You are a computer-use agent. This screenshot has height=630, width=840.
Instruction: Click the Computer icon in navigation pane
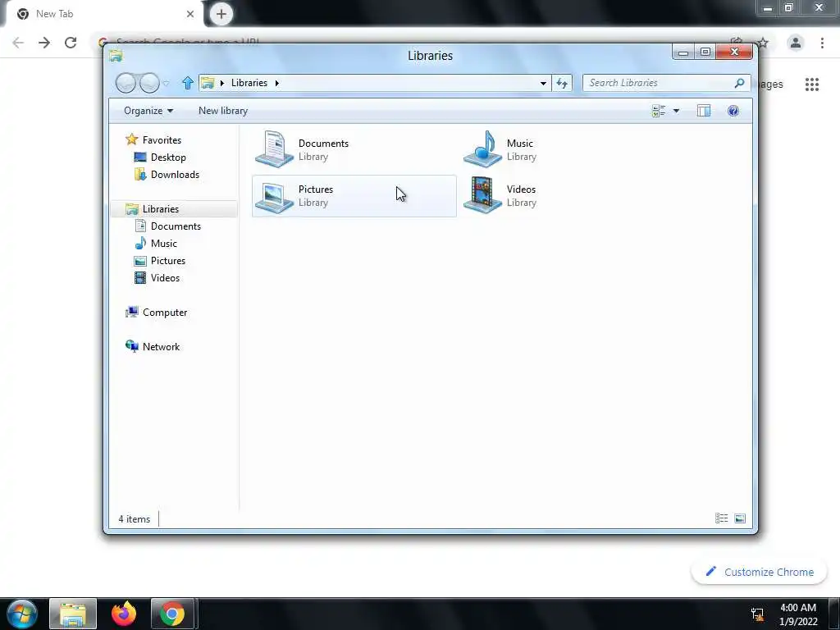pos(132,313)
